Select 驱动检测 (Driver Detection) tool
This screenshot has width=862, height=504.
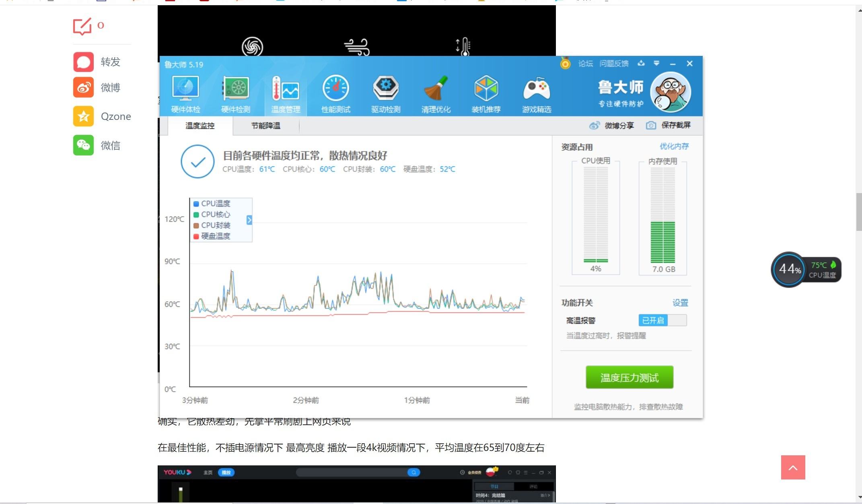(x=385, y=93)
